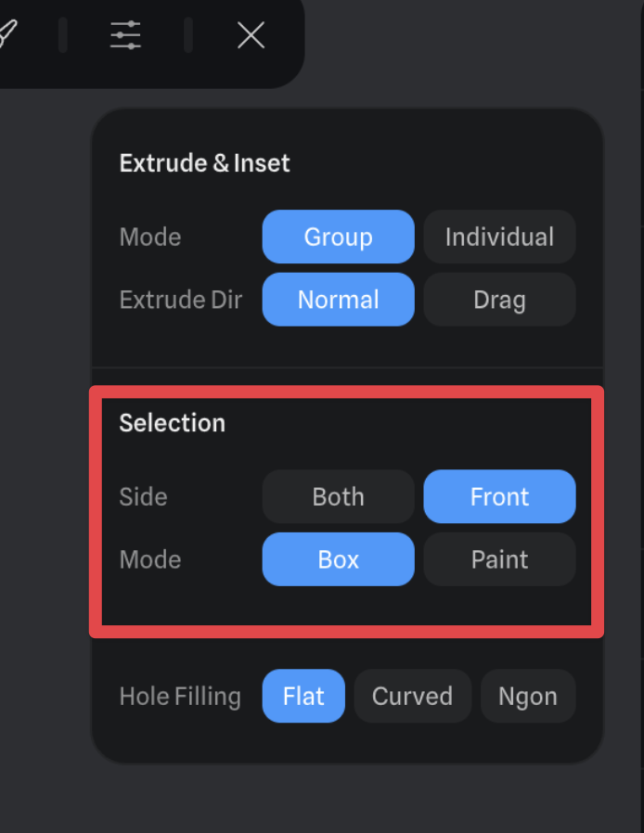Image resolution: width=644 pixels, height=833 pixels.
Task: Select Both sides for selection
Action: coord(338,496)
